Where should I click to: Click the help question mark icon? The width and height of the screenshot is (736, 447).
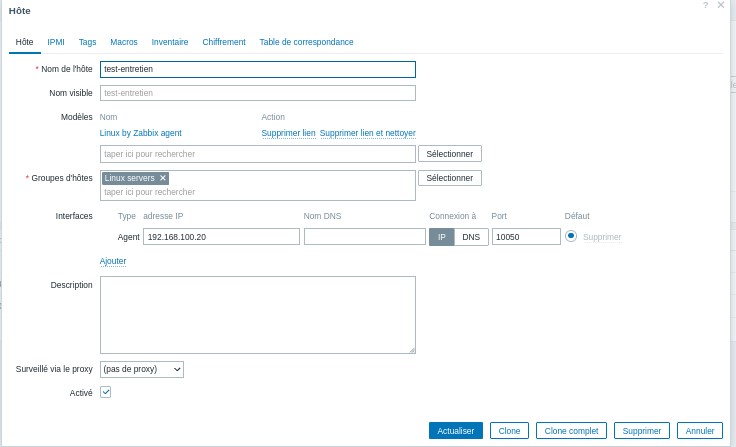[x=705, y=5]
